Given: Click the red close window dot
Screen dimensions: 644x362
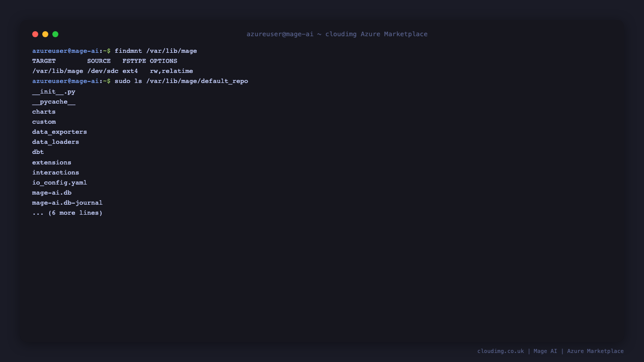Looking at the screenshot, I should point(35,34).
